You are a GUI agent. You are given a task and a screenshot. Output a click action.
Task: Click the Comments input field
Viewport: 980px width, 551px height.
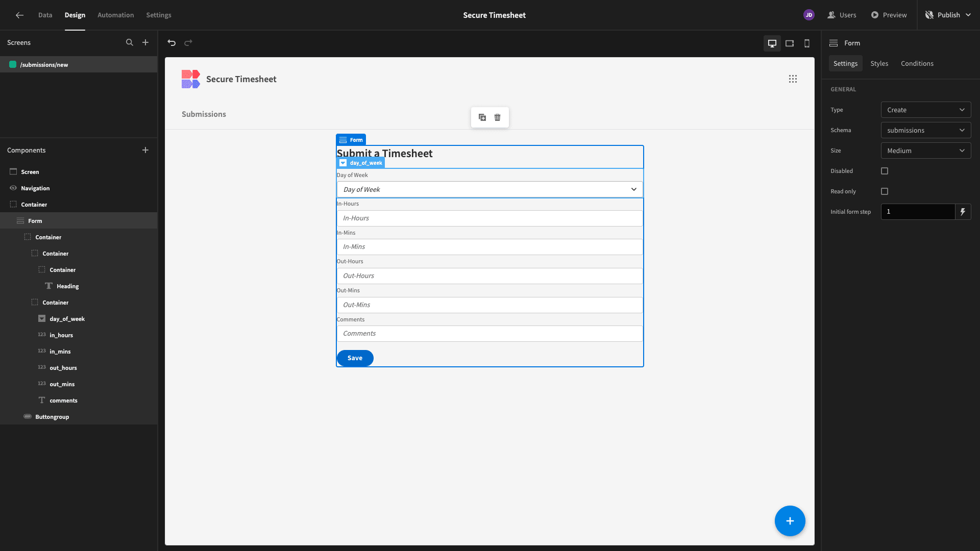490,334
